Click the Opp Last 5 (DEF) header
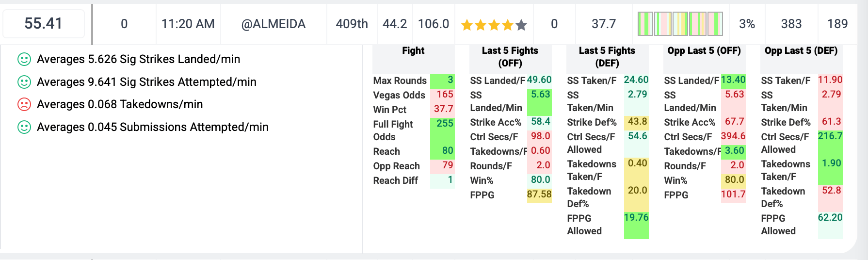868x260 pixels. coord(801,50)
